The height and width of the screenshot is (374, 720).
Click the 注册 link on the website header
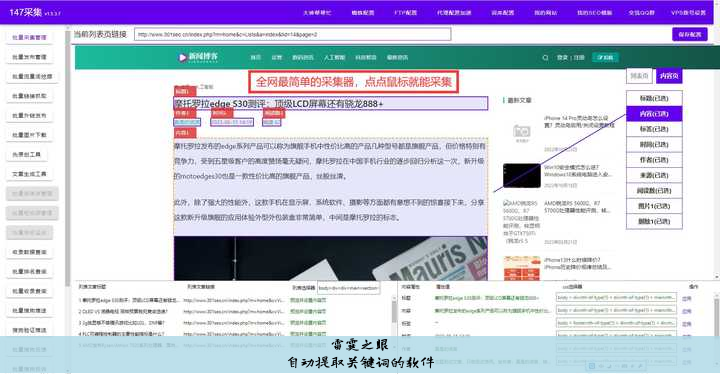(x=579, y=58)
